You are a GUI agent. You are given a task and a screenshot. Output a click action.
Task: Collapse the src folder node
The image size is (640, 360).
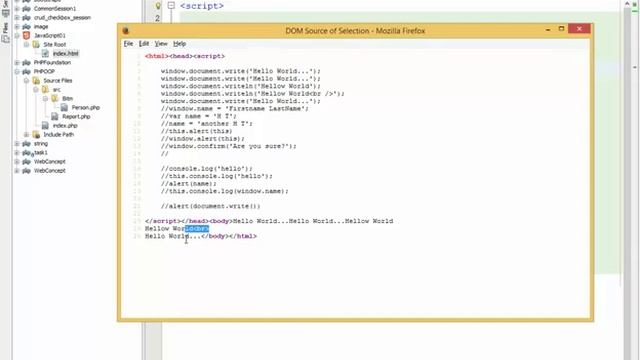36,89
